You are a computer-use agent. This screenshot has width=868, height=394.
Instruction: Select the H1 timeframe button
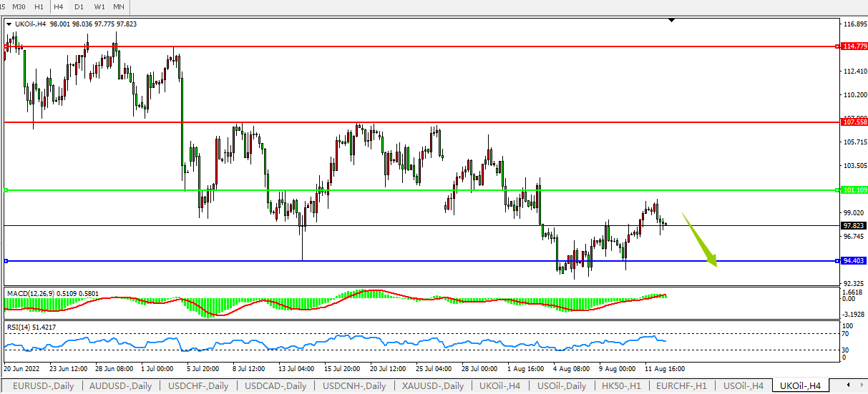[39, 6]
